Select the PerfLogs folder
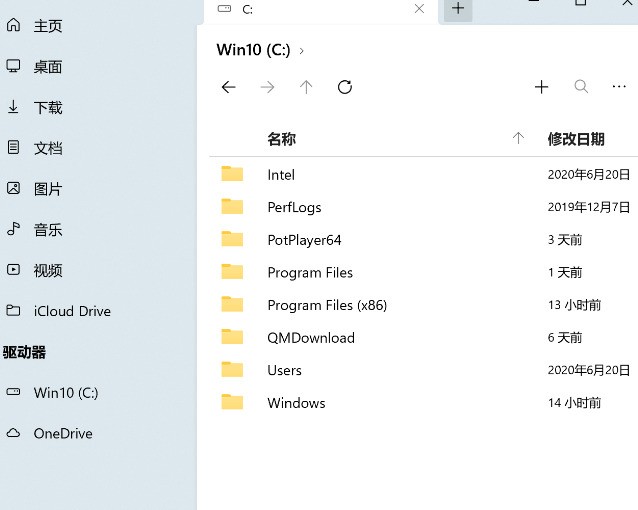Viewport: 638px width, 510px height. pyautogui.click(x=294, y=208)
